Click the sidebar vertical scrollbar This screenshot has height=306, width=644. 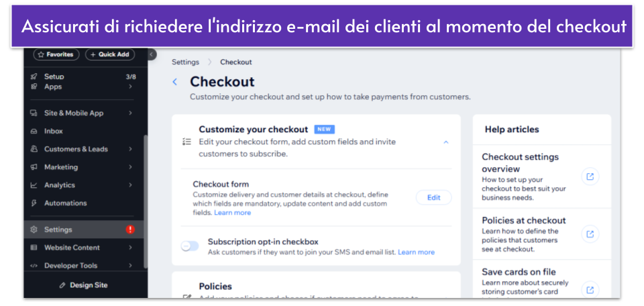[x=145, y=201]
